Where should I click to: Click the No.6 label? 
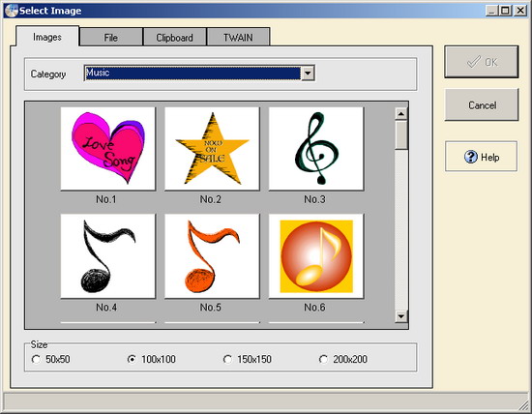314,308
